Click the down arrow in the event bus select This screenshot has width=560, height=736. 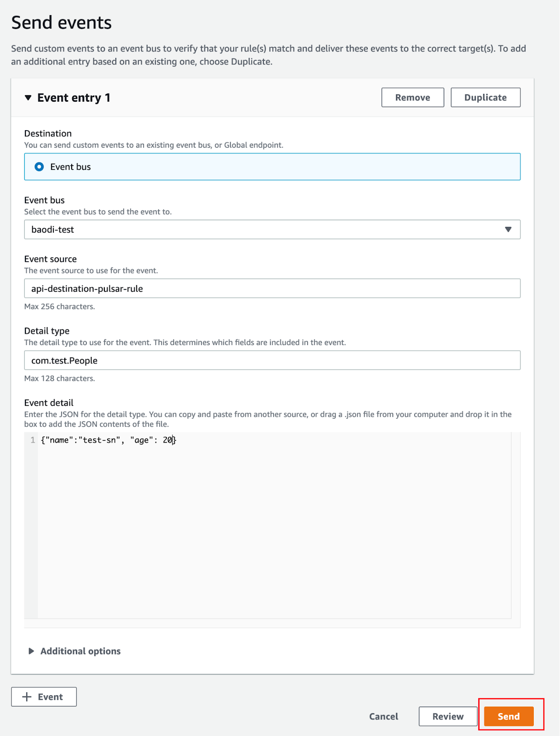point(508,230)
